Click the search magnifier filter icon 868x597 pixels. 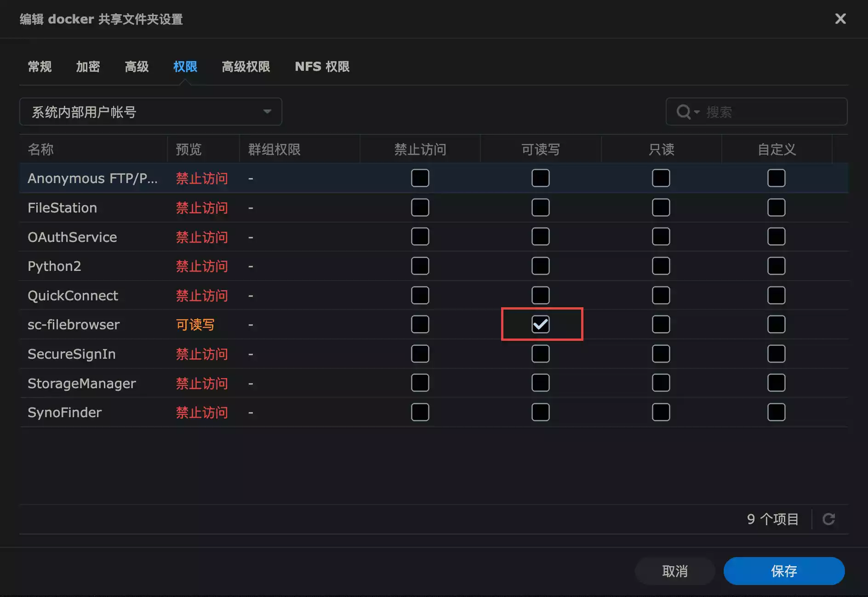point(683,112)
